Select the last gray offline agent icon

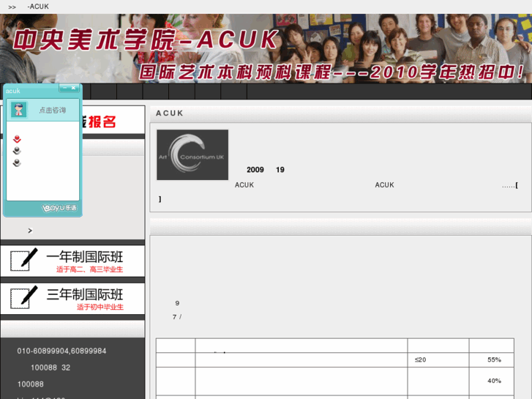pos(17,163)
